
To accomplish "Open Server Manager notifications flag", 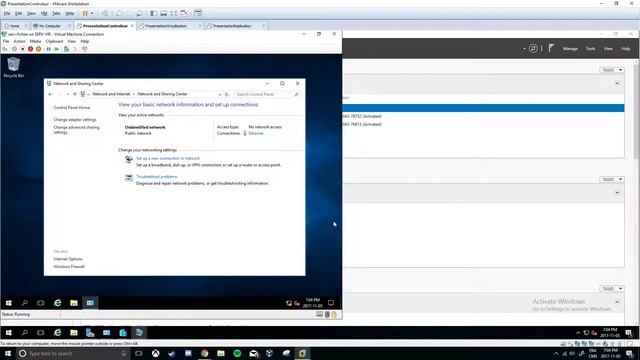I will 551,49.
